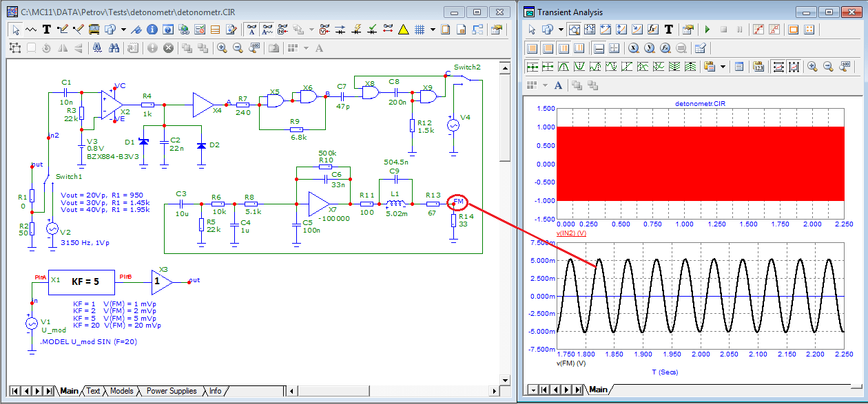
Task: Click the Find binoculars icon in schematic toolbar
Action: [114, 47]
